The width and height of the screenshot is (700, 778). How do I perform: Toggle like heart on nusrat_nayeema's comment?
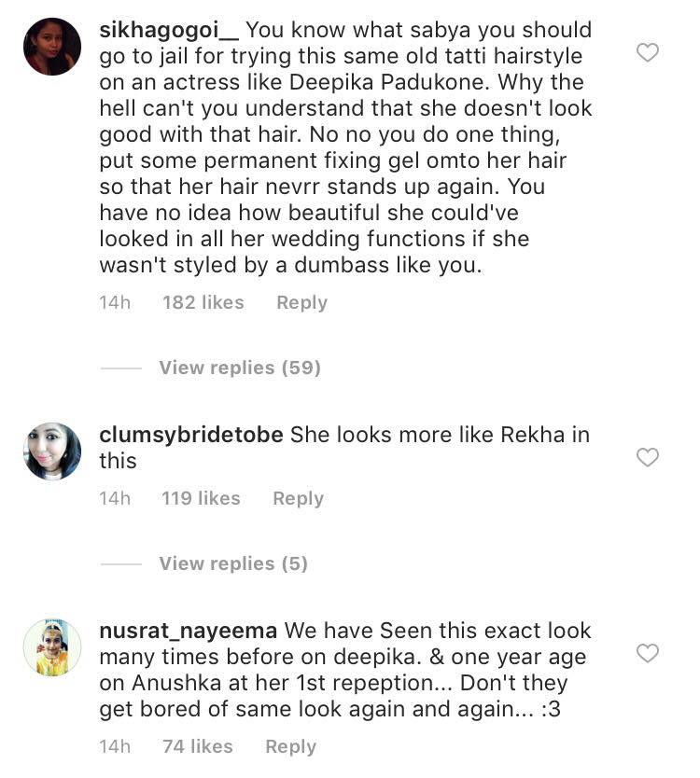point(647,653)
